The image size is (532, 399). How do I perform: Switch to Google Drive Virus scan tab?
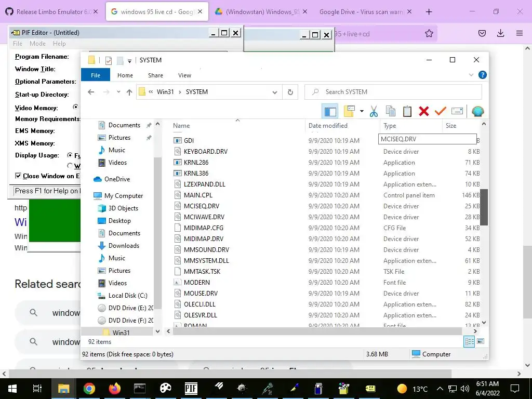pos(365,11)
